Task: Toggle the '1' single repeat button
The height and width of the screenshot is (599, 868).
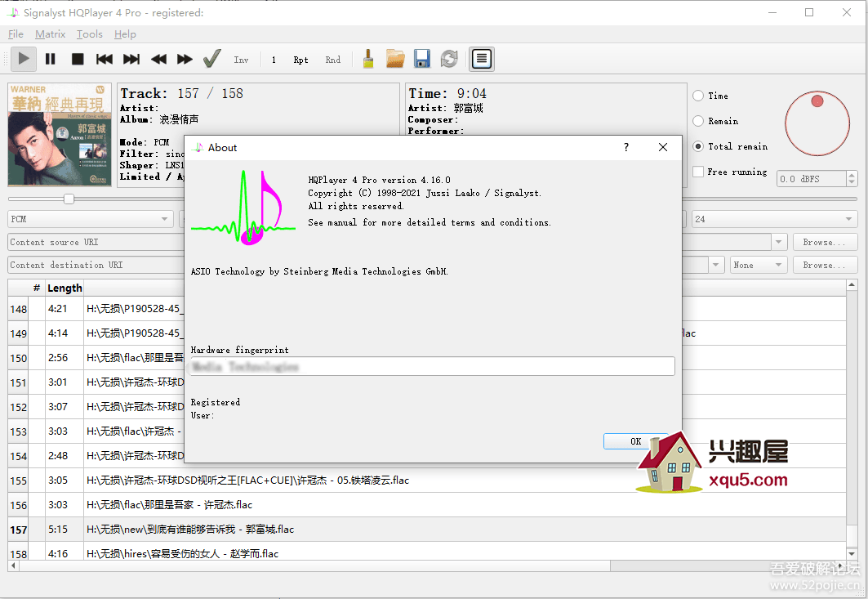Action: coord(274,60)
